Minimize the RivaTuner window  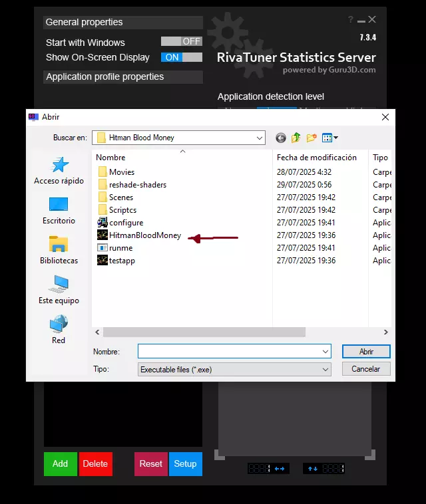[x=361, y=21]
